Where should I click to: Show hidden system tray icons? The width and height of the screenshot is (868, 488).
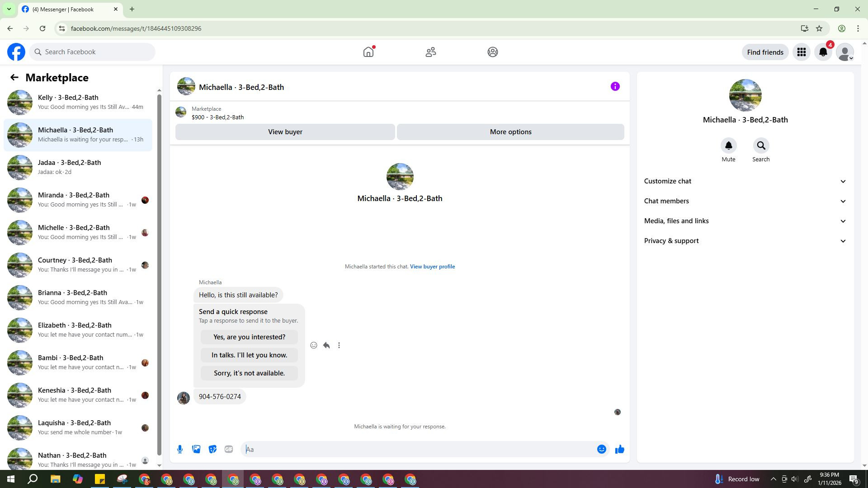773,479
